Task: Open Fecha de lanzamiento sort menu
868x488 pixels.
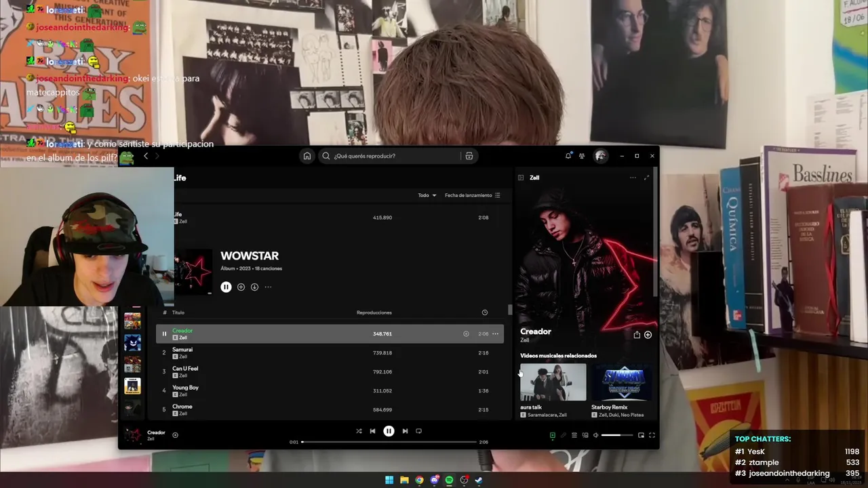Action: click(473, 195)
